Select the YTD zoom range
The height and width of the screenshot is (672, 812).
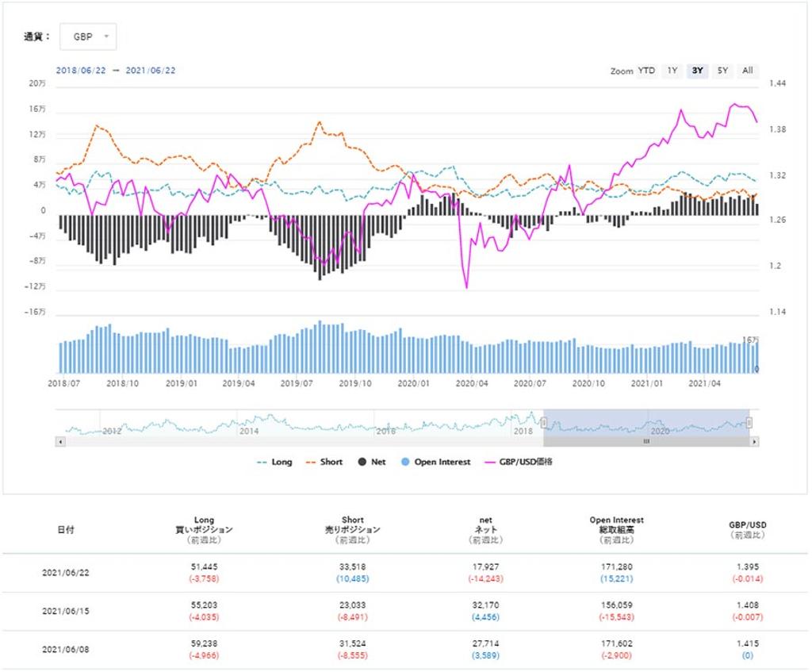[x=646, y=71]
